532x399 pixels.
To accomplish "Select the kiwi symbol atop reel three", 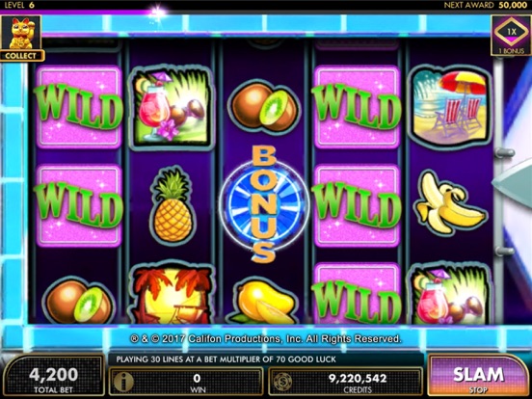I will pos(264,106).
